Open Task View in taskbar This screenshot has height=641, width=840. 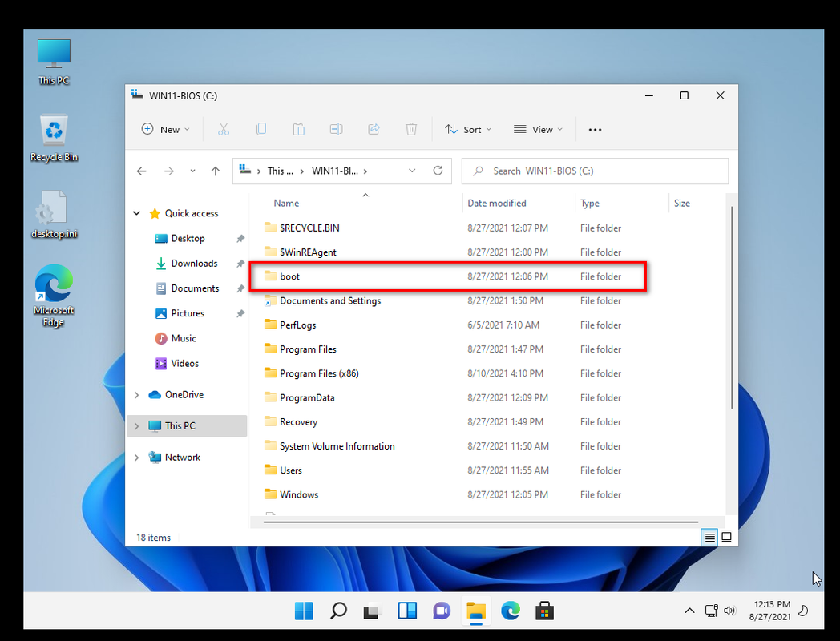[x=373, y=611]
